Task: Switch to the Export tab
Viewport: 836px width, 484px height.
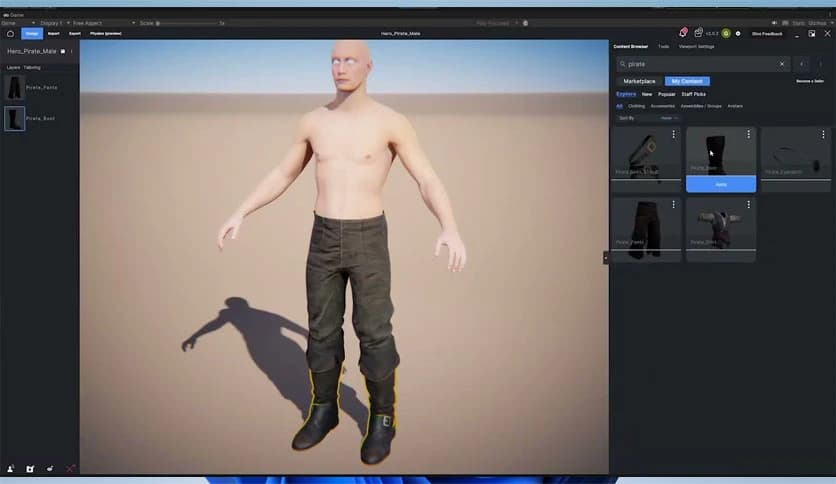Action: pos(75,34)
